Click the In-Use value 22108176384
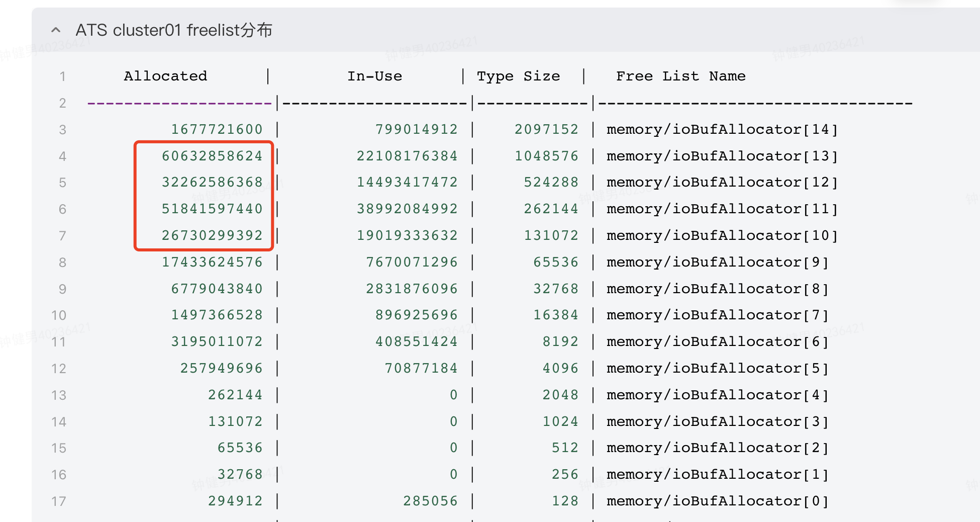This screenshot has width=980, height=522. [407, 156]
